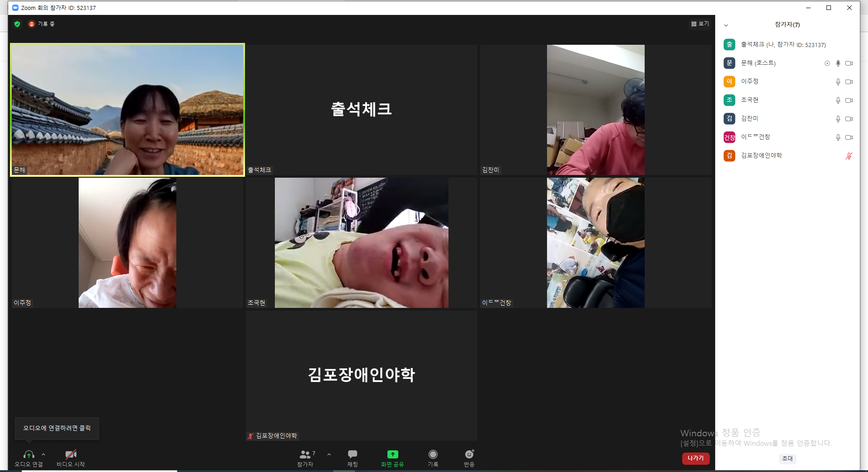Click the microphone icon for 이주정
The width and height of the screenshot is (868, 472).
(838, 82)
